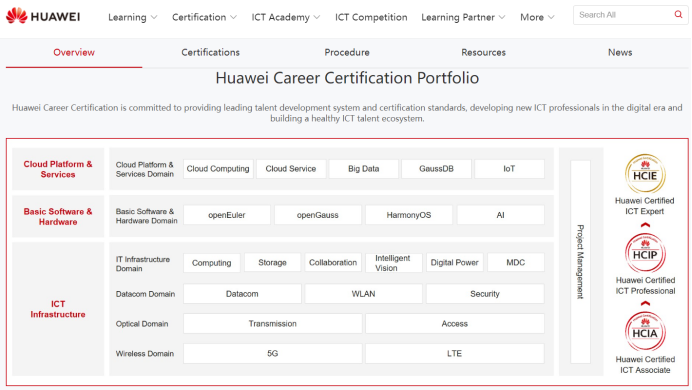This screenshot has height=390, width=692.
Task: Select the Digital Power certification
Action: pyautogui.click(x=455, y=263)
